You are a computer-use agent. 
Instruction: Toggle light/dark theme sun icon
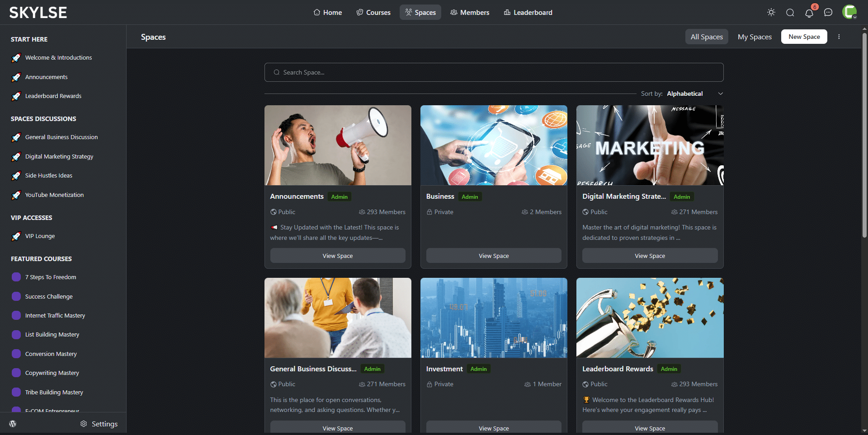click(x=771, y=13)
